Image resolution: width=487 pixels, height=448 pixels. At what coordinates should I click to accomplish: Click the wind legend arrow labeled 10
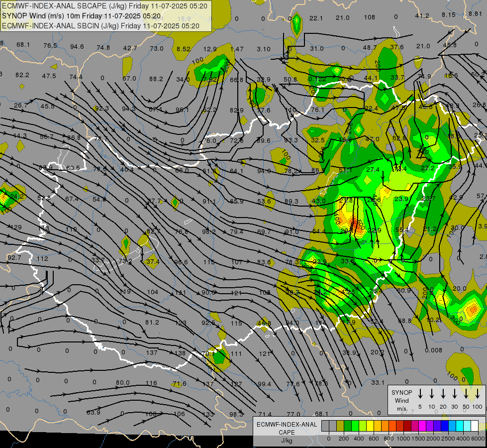tap(432, 393)
